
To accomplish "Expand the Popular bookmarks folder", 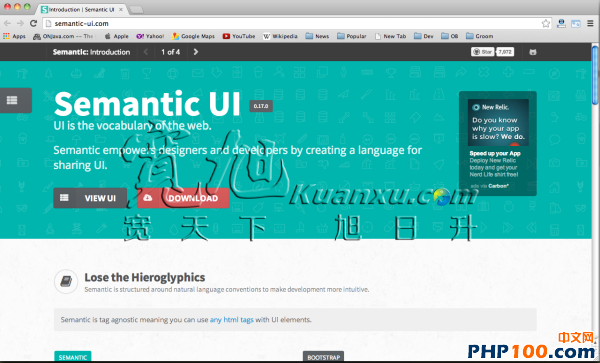I will (352, 36).
